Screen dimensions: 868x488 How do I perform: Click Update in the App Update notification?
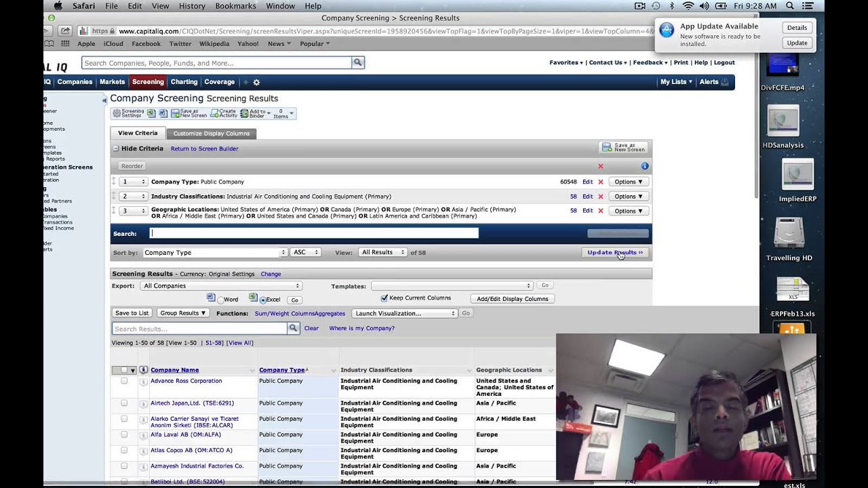point(797,43)
